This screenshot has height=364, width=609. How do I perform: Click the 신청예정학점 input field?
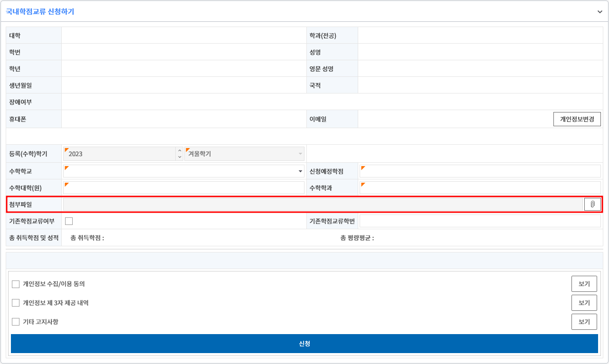(480, 170)
